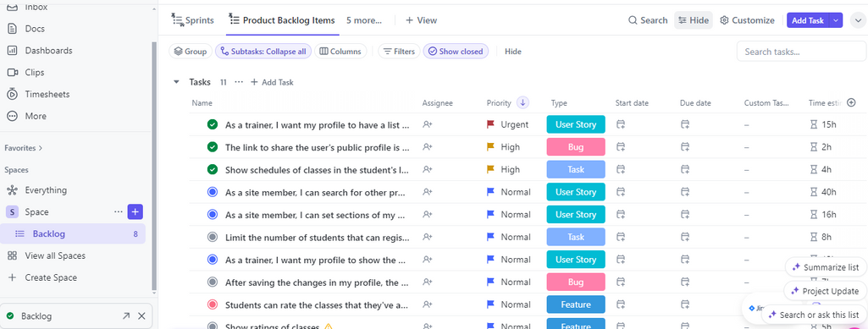
Task: Click the Hide button with sliders icon
Action: coord(694,20)
